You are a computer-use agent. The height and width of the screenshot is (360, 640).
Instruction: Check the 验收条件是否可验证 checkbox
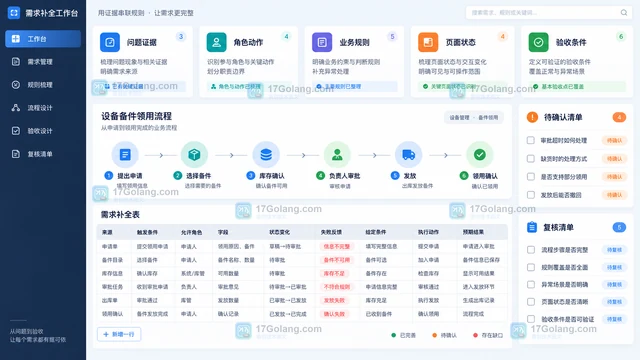[x=531, y=319]
